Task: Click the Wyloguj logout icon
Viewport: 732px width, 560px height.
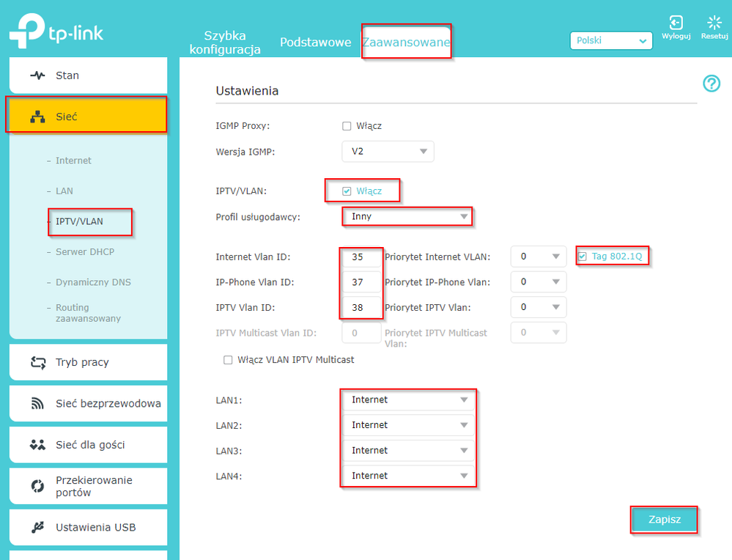Action: coord(676,23)
